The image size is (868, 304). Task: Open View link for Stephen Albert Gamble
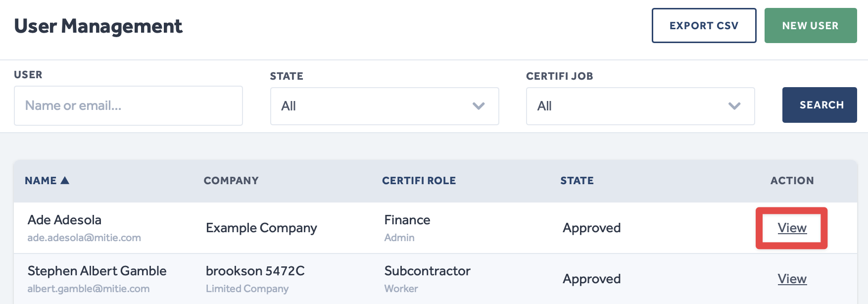pyautogui.click(x=792, y=279)
